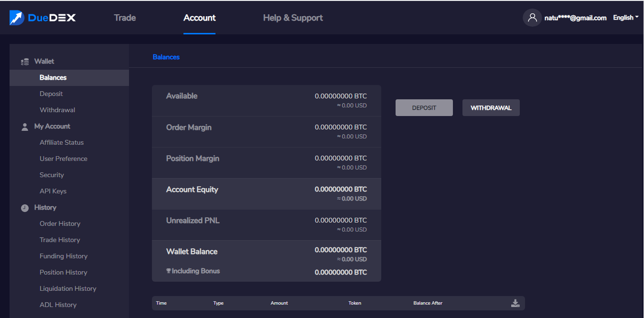View Order History from the sidebar
This screenshot has height=318, width=644.
60,224
